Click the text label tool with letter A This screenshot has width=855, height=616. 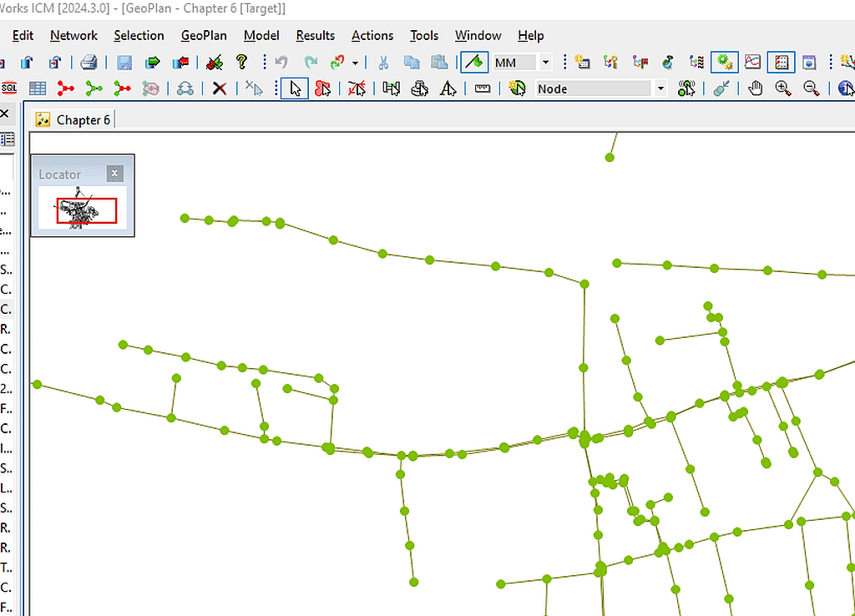[448, 88]
